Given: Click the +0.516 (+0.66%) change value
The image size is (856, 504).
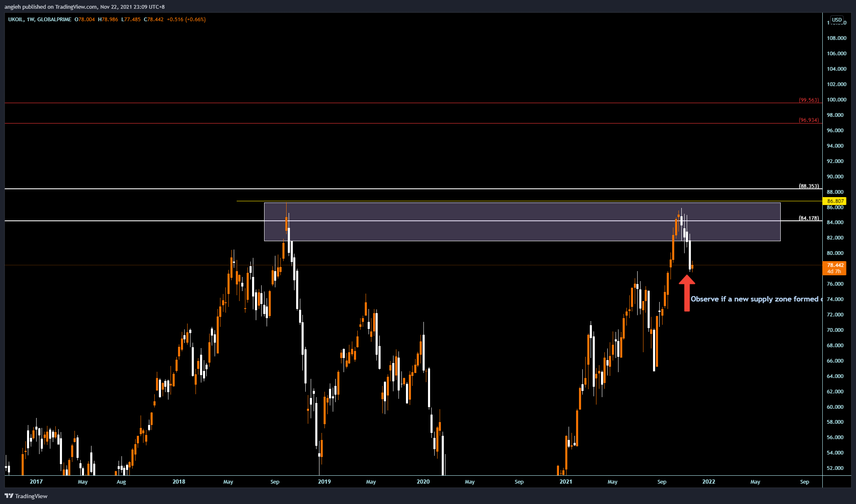Looking at the screenshot, I should (x=186, y=20).
